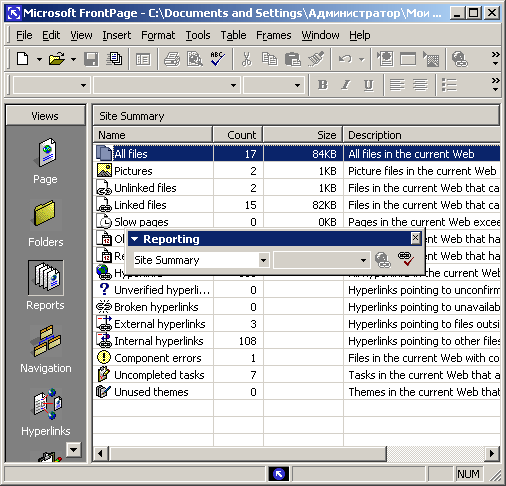This screenshot has width=506, height=486.
Task: Click the Insert Picture icon
Action: (431, 59)
